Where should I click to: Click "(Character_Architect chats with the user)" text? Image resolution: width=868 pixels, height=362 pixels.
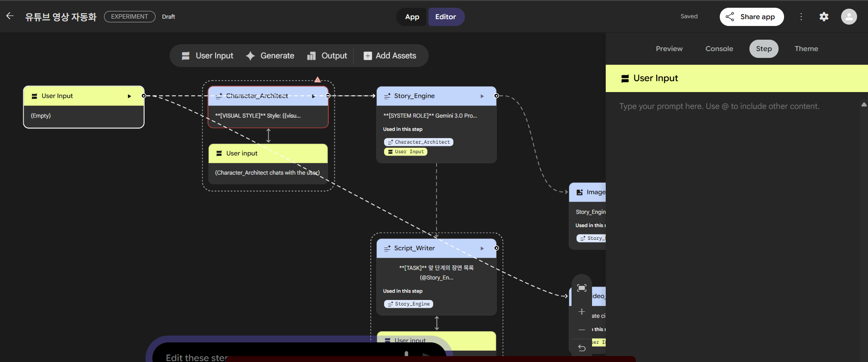(x=267, y=173)
